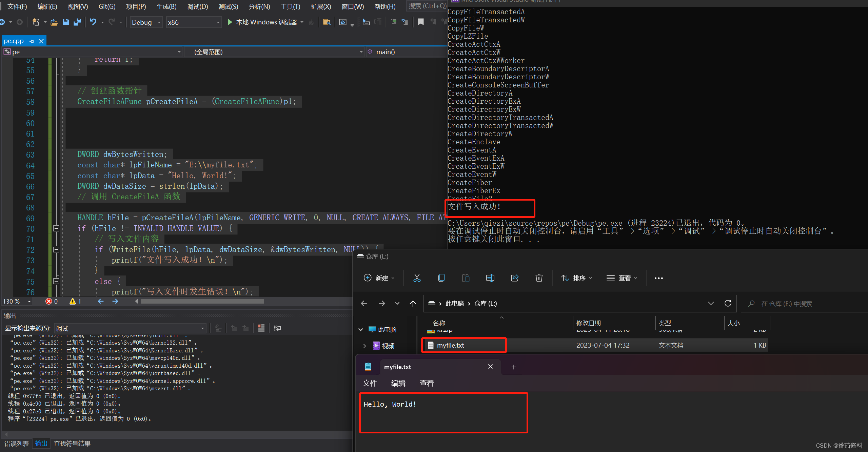Open the 编辑(E) menu
868x452 pixels.
(x=47, y=6)
